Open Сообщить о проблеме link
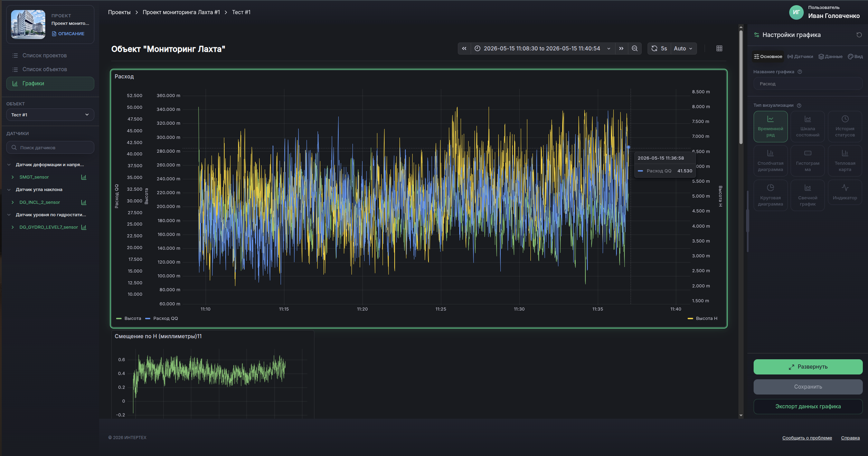Image resolution: width=868 pixels, height=456 pixels. click(807, 438)
